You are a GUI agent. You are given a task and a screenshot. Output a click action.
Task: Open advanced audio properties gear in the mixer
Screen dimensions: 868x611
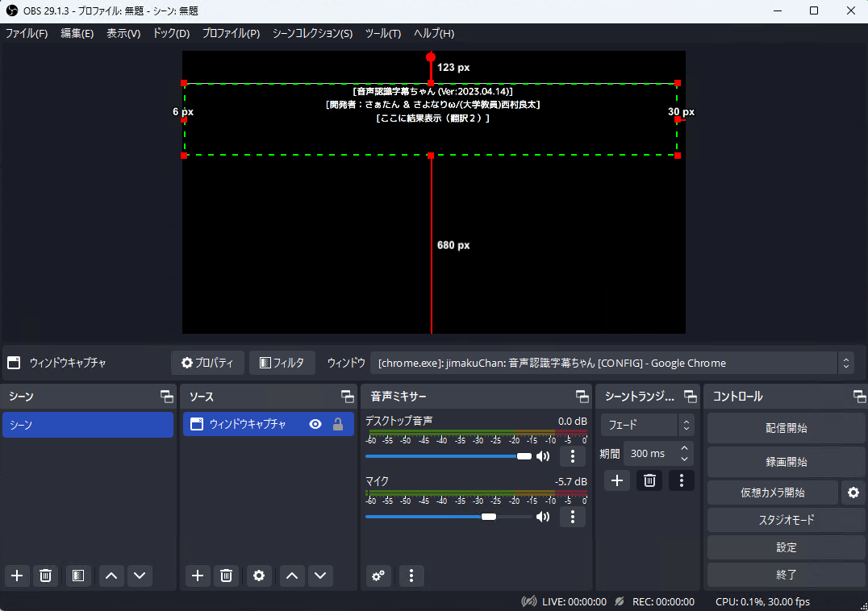click(x=378, y=576)
